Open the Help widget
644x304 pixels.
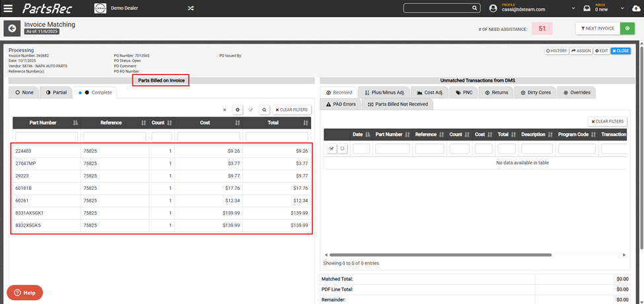click(x=24, y=293)
